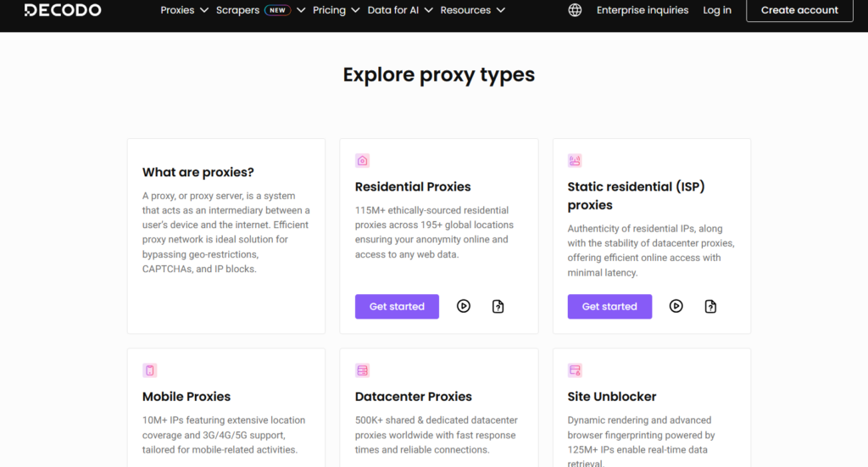Open the Residential Proxies documentation icon
The height and width of the screenshot is (467, 868).
pyautogui.click(x=498, y=306)
